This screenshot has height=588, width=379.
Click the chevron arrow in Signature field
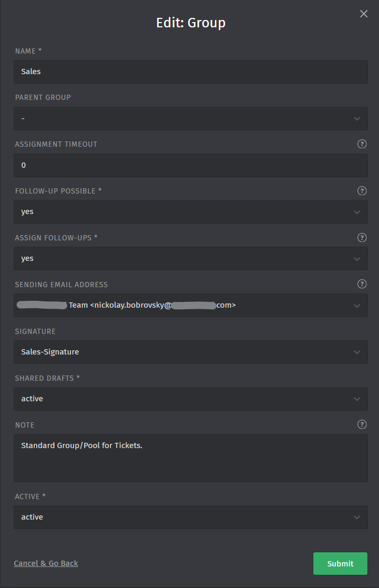point(357,352)
